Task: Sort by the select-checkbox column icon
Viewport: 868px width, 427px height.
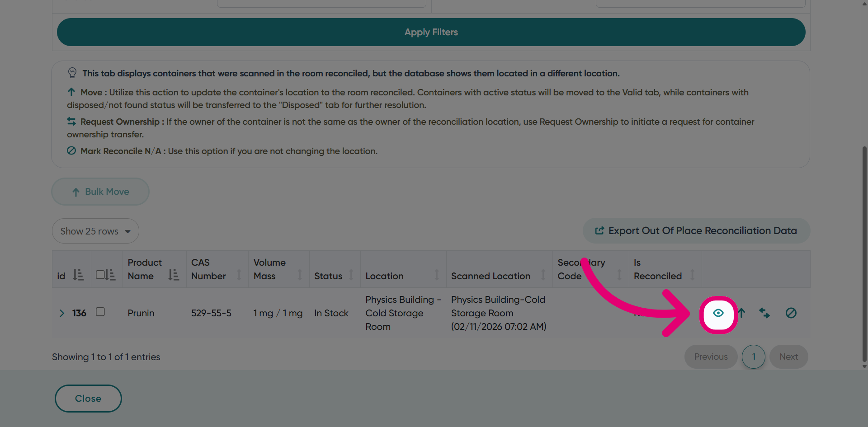Action: 110,275
